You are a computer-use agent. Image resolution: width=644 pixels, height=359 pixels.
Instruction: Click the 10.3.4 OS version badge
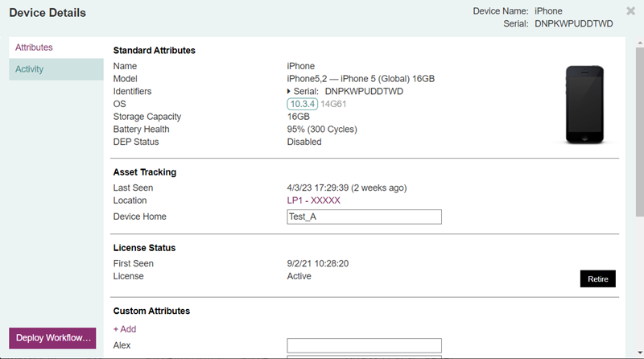(x=303, y=104)
